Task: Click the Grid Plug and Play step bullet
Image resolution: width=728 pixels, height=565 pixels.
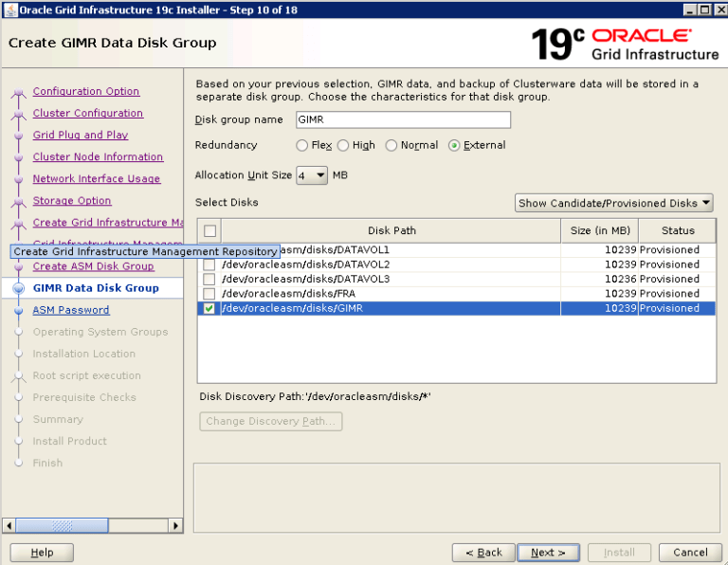Action: (19, 136)
